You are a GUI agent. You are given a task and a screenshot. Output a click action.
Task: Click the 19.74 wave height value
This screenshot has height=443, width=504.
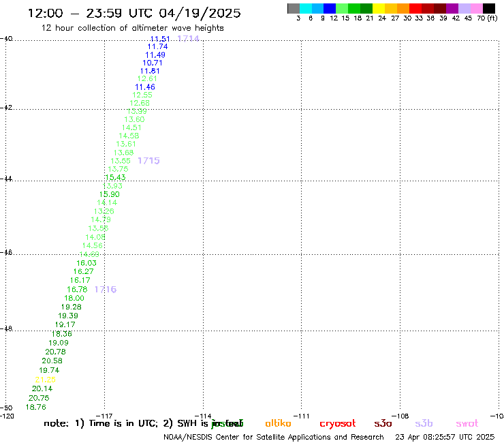pos(49,370)
